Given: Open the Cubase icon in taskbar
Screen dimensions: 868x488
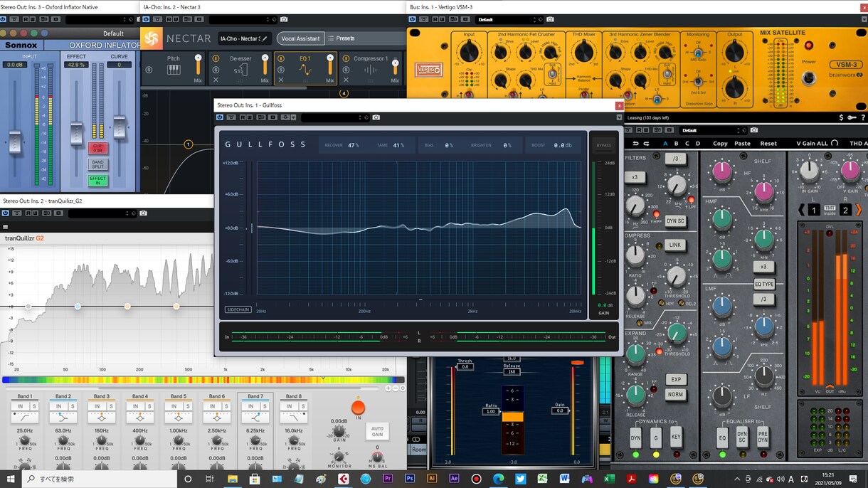Looking at the screenshot, I should (344, 479).
